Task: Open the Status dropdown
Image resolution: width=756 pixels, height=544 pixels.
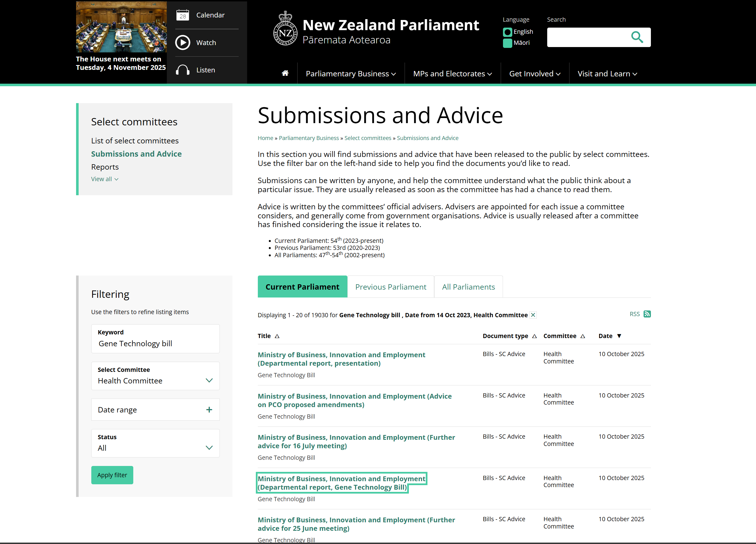Action: click(x=155, y=448)
